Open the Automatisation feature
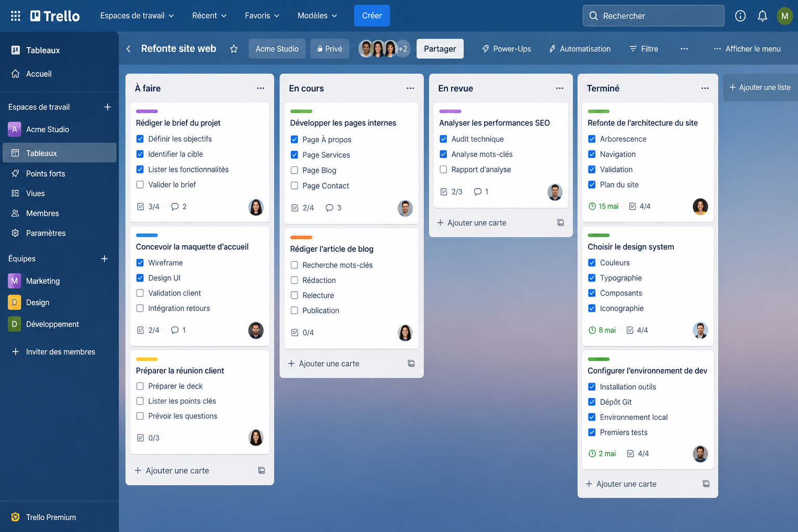This screenshot has width=798, height=532. tap(580, 48)
